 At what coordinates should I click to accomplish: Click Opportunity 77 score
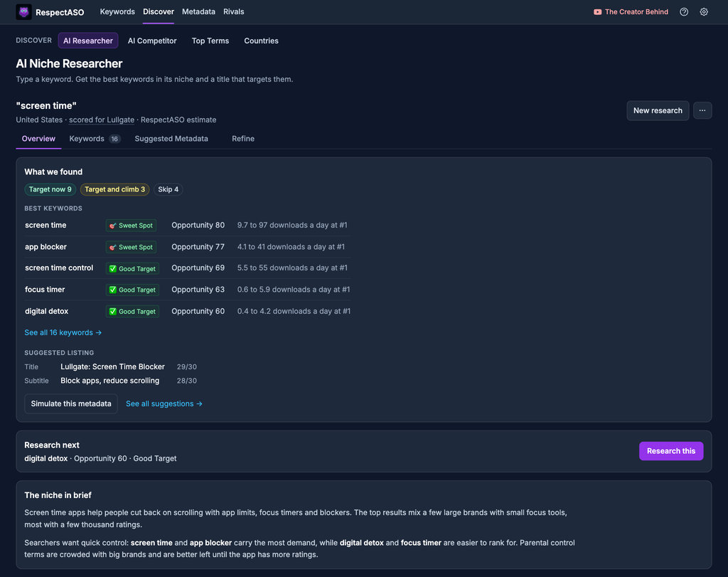(x=198, y=247)
